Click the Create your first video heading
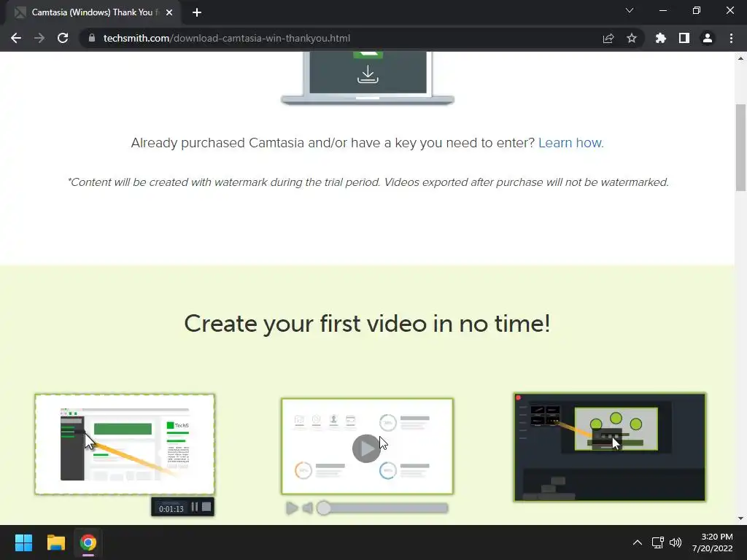Viewport: 747px width, 560px height. pyautogui.click(x=368, y=324)
